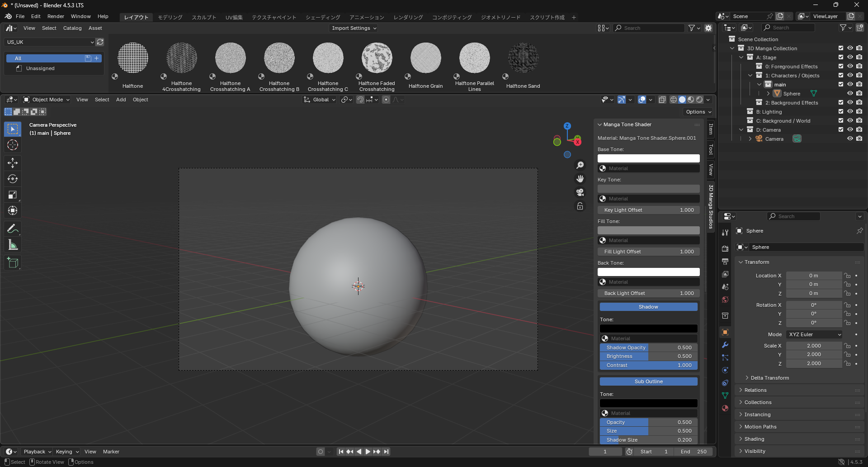Open the Catalog menu in asset browser
The image size is (868, 467).
[x=72, y=28]
